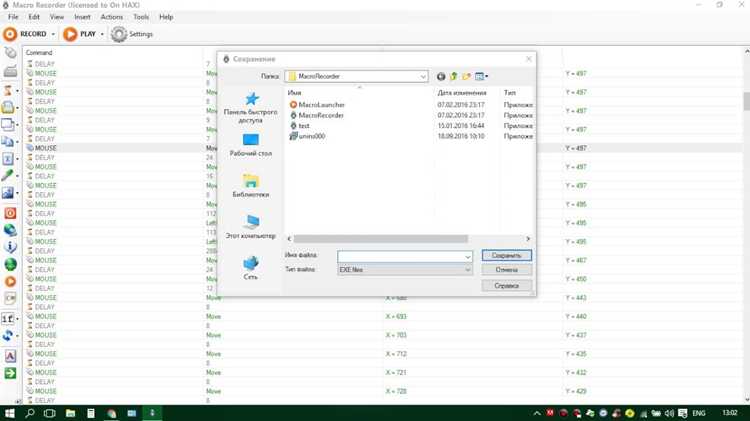Click the file list horizontal scrollbar
The height and width of the screenshot is (421, 750).
click(x=381, y=239)
